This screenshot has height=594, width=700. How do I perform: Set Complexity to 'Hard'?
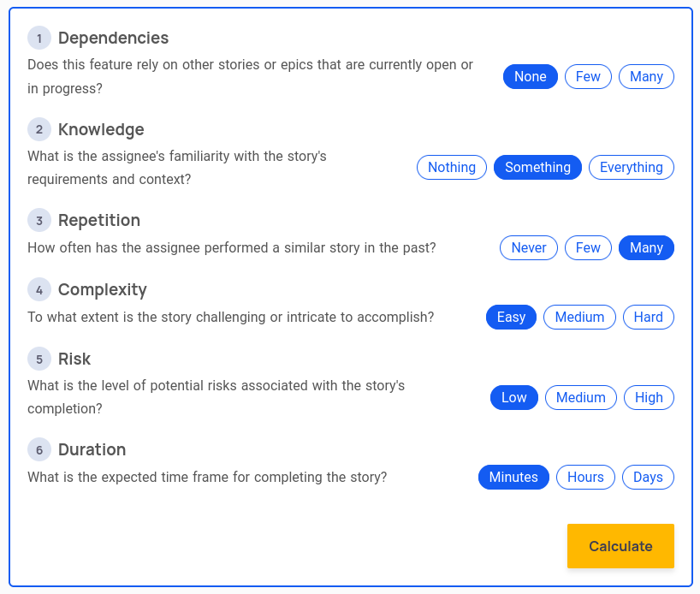tap(648, 318)
